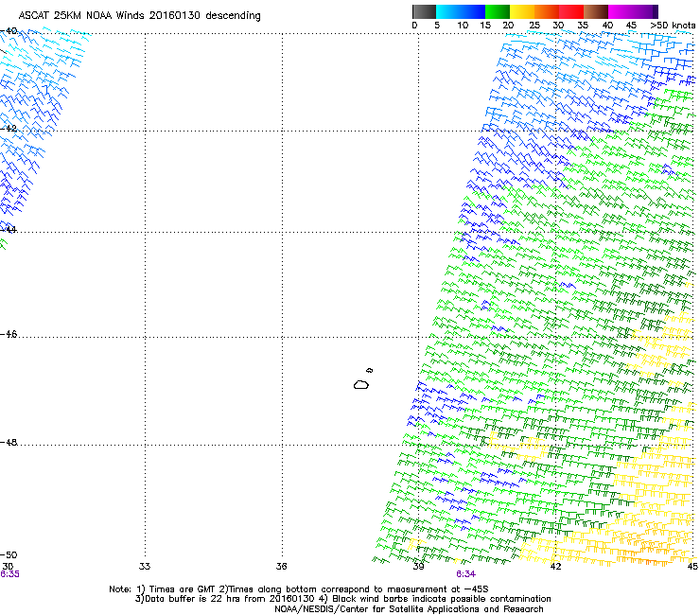Click the '15' label under the color legend
The height and width of the screenshot is (615, 700).
485,26
